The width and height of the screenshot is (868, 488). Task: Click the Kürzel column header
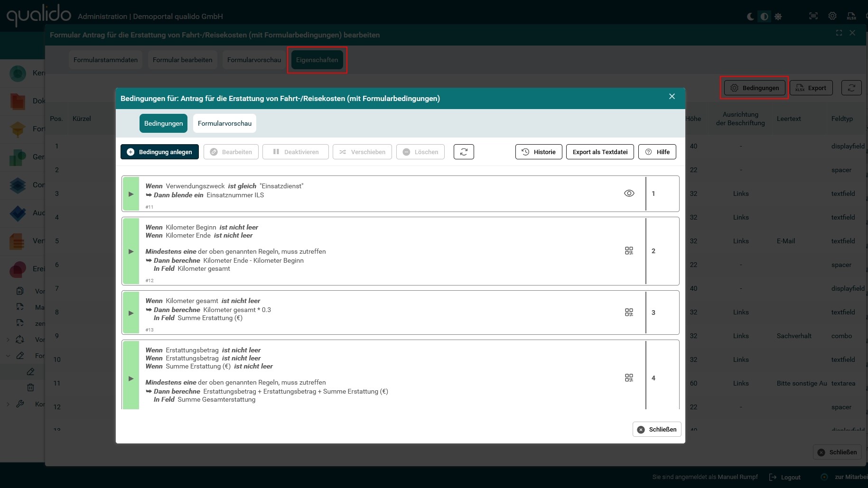(x=82, y=119)
